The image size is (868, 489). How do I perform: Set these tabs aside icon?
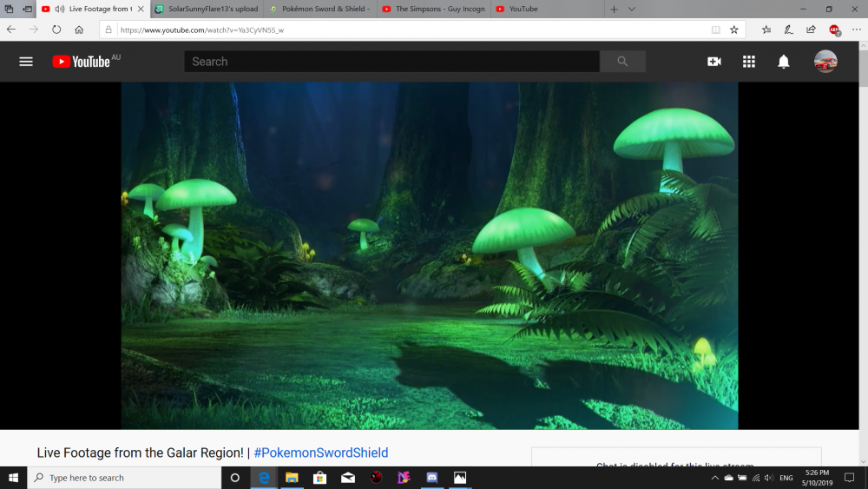pyautogui.click(x=27, y=9)
